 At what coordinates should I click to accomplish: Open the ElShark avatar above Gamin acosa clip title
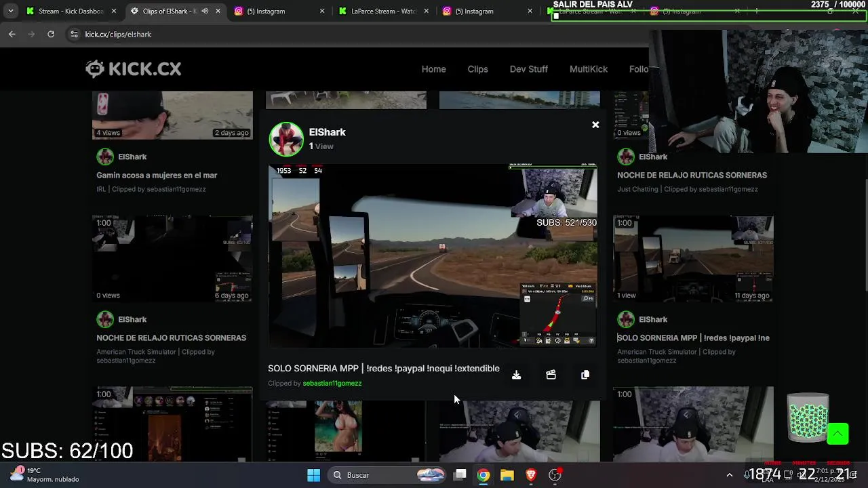[x=105, y=157]
